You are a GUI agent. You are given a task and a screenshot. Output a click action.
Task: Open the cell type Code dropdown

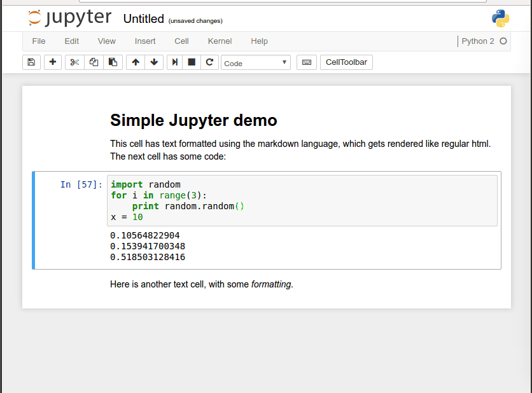(255, 63)
